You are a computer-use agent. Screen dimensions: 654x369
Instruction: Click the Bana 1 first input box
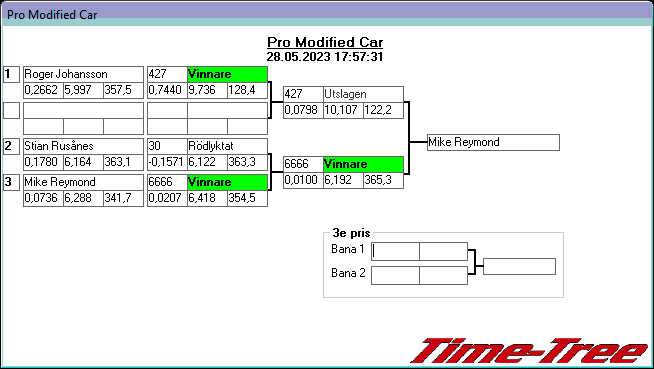(395, 251)
